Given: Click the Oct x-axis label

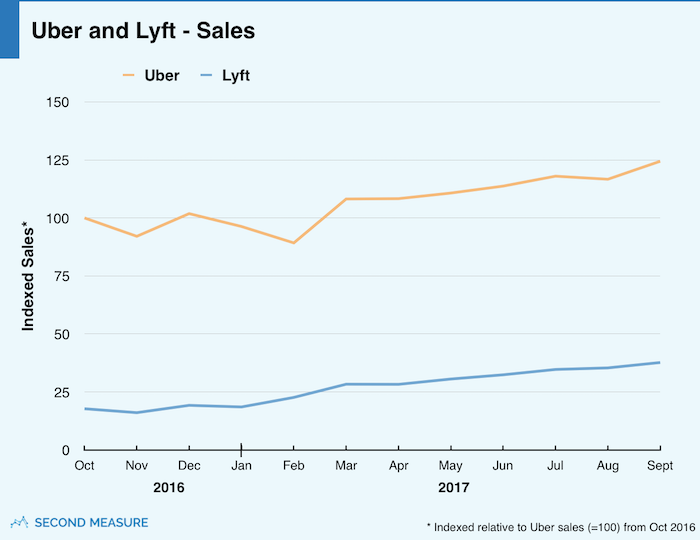Looking at the screenshot, I should [84, 465].
